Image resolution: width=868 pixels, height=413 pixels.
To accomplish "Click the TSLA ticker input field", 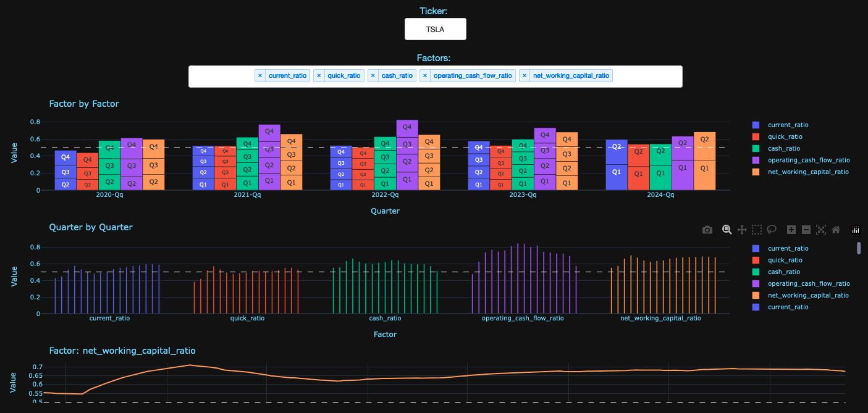I will click(435, 29).
